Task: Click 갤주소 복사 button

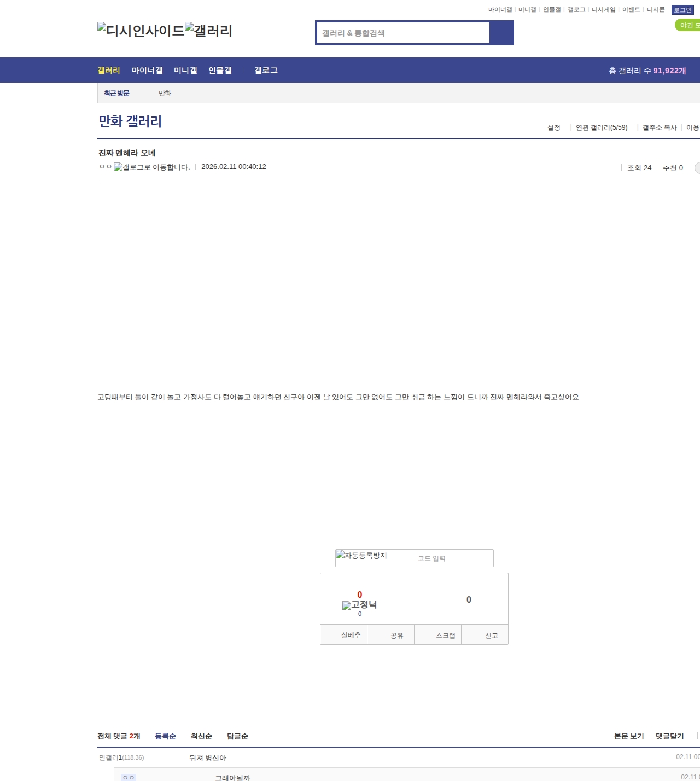Action: (x=660, y=127)
